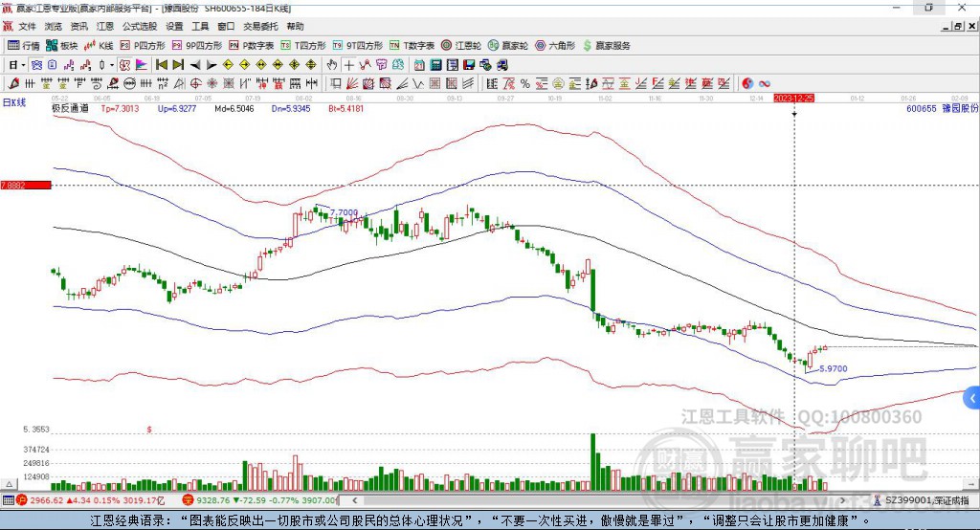Click the red-blue yin-yang globe icon

[x=747, y=84]
